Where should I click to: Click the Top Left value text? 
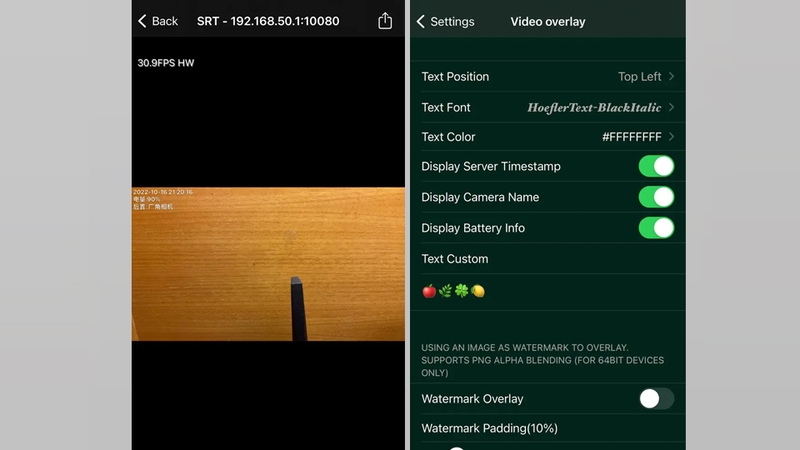pos(639,77)
